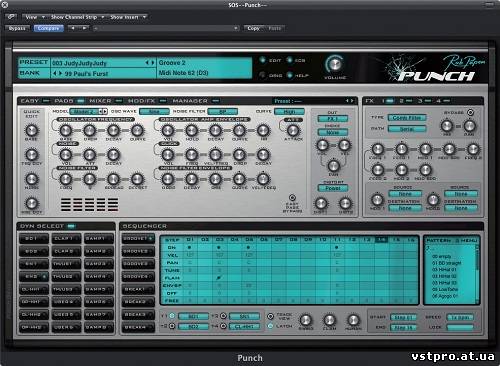Select next preset arrow beside 003 JudyJudyJudy
Screen dimensions: 500x366
(153, 63)
